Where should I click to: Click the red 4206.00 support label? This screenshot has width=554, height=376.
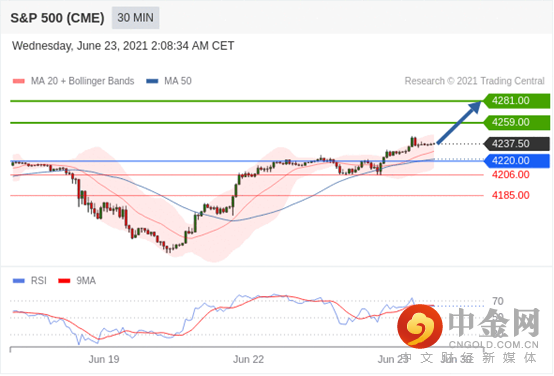[x=511, y=175]
